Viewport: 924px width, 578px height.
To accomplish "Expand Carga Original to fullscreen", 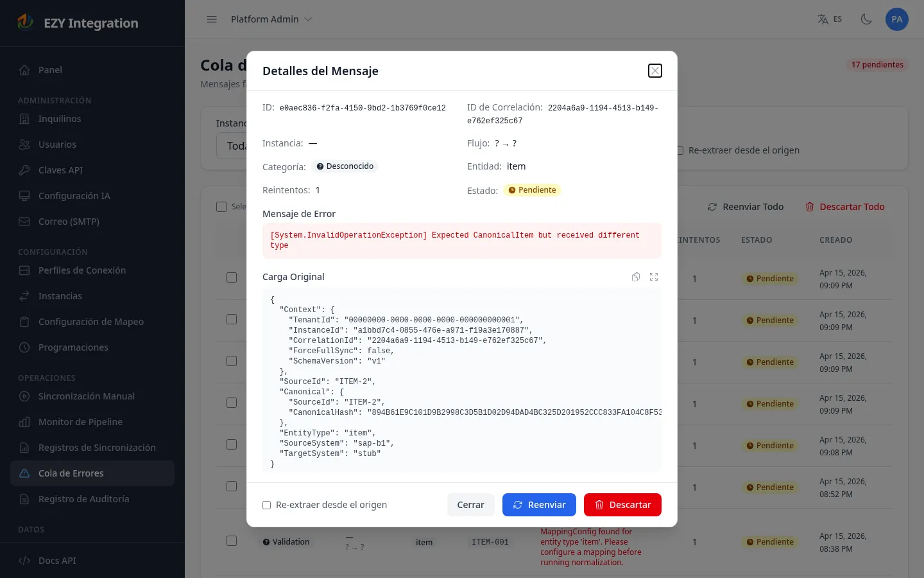I will point(654,277).
